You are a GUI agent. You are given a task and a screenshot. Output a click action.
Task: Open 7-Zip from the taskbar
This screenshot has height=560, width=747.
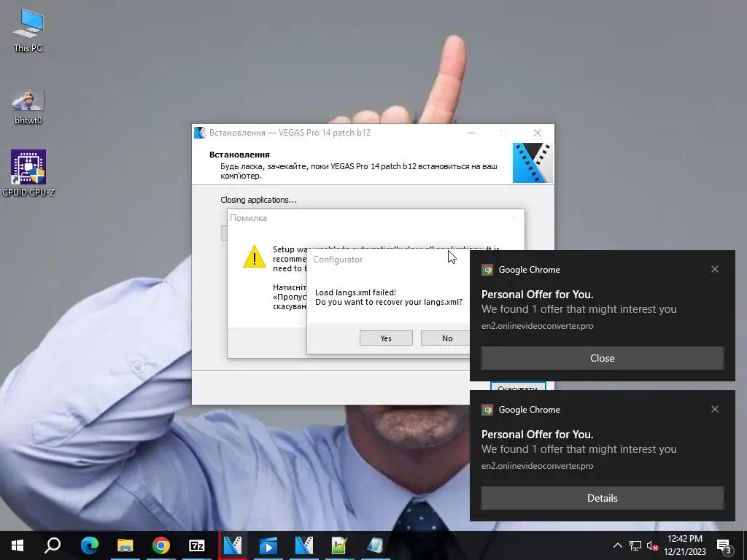coord(197,545)
